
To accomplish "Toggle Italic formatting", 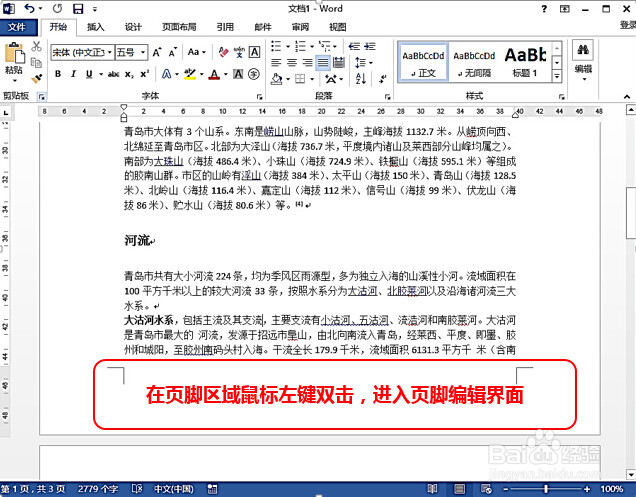I will click(73, 74).
